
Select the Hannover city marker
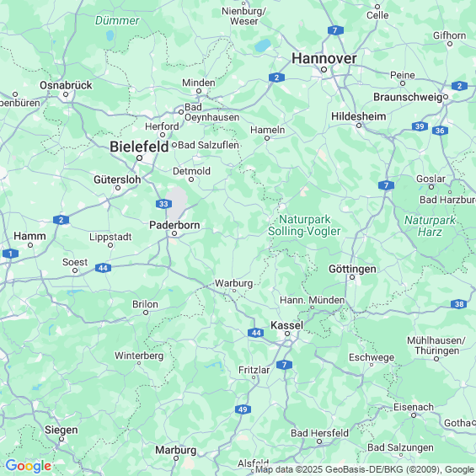[324, 70]
